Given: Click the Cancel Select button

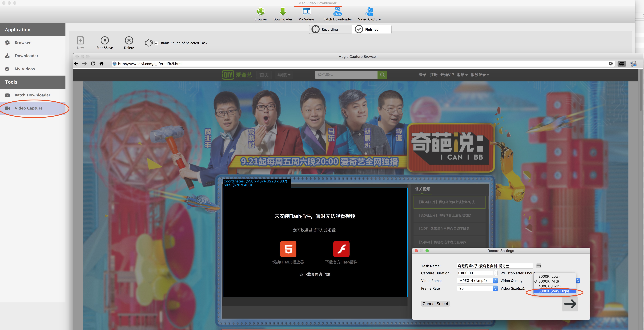Looking at the screenshot, I should (435, 304).
